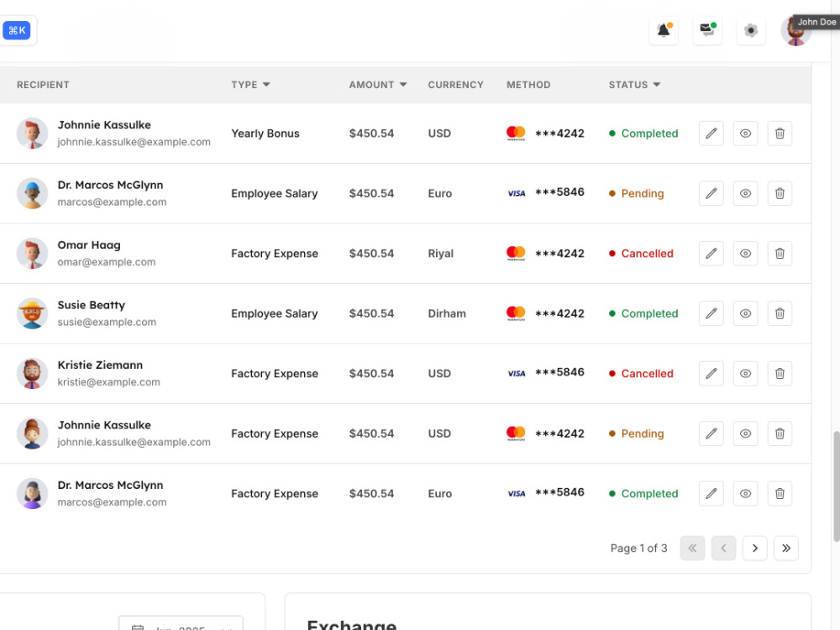Open the settings gear icon

(751, 30)
